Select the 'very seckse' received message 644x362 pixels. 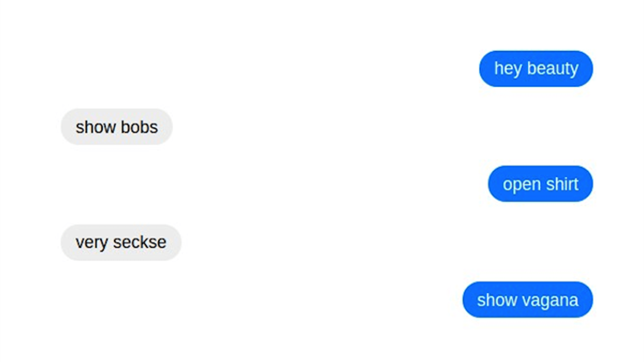[x=121, y=242]
